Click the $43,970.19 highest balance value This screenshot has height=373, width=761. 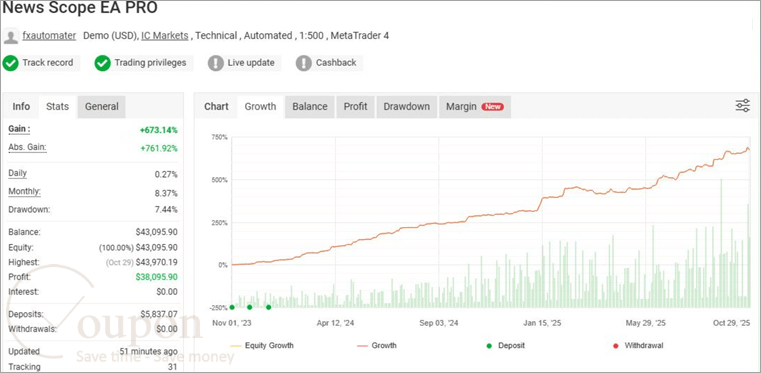(156, 262)
